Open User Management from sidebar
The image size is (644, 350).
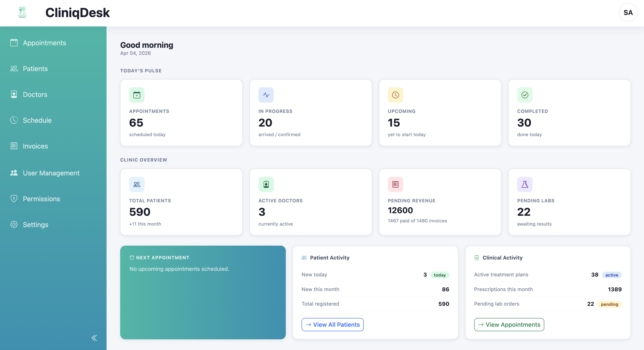(51, 173)
